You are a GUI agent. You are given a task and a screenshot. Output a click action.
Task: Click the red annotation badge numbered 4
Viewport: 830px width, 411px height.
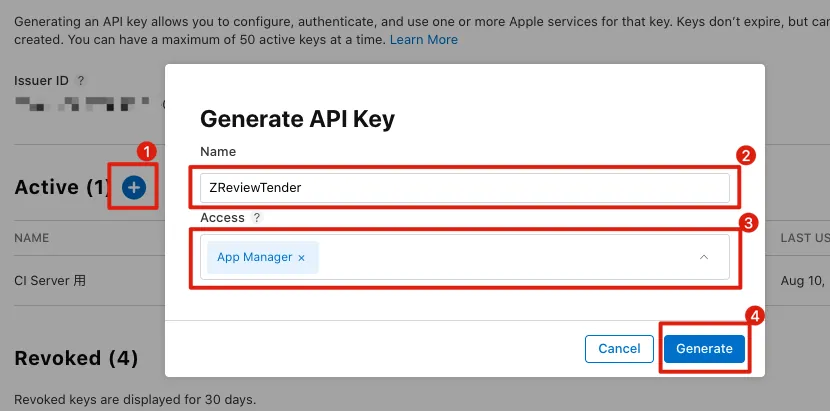755,316
